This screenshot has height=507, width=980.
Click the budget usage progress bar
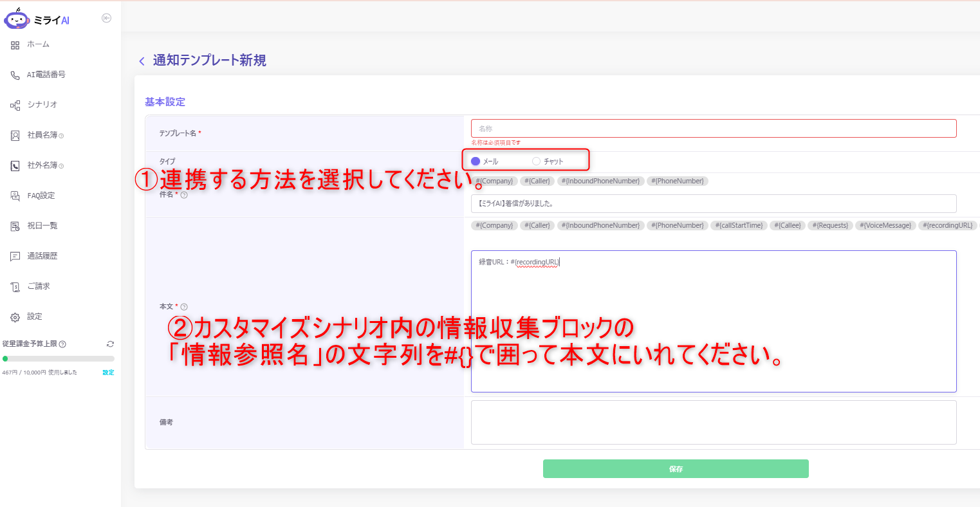[x=58, y=358]
